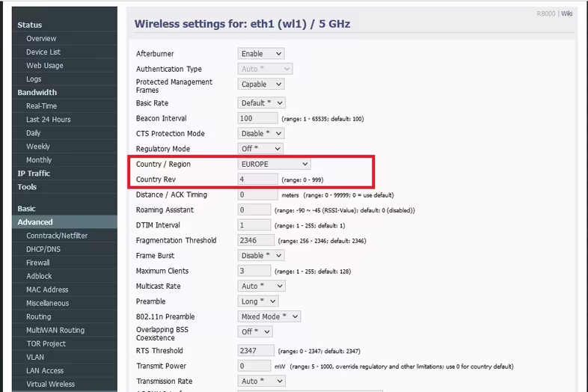Click the Maximum Clients input field
Viewport: 588px width, 392px height.
254,271
